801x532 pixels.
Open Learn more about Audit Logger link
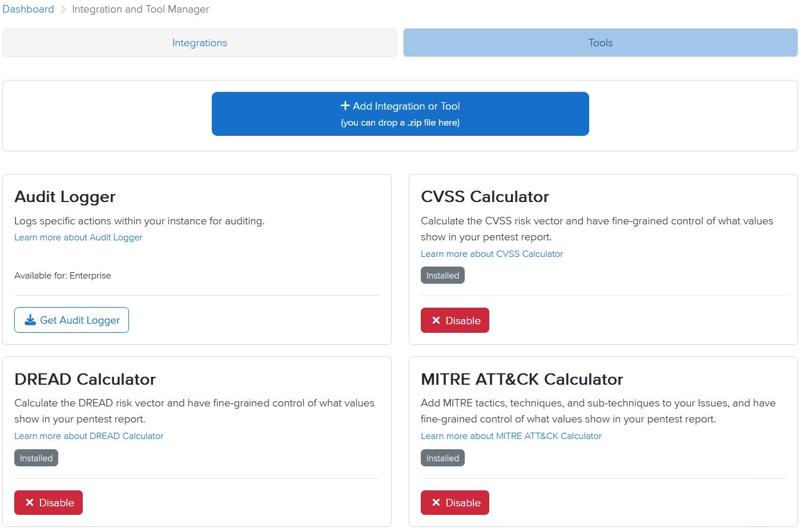[x=78, y=237]
